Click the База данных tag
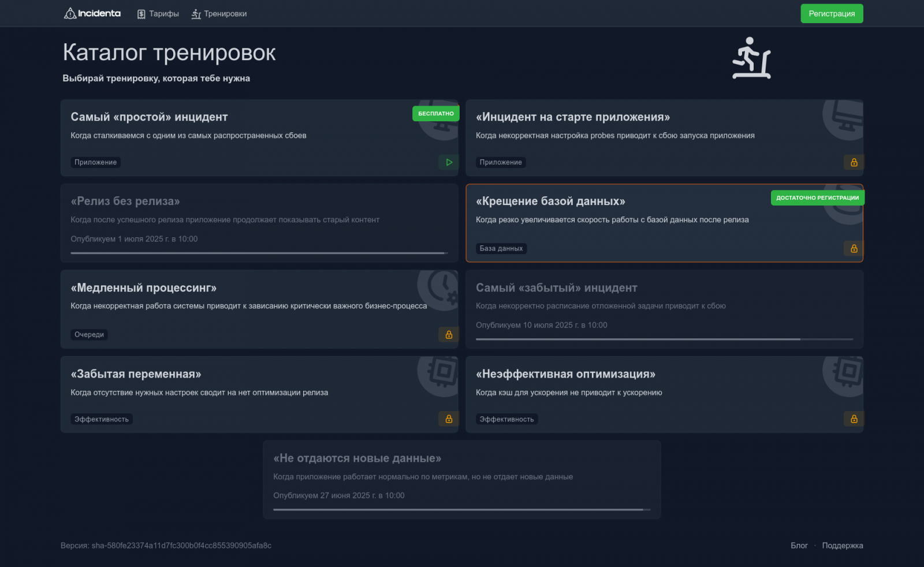The width and height of the screenshot is (924, 567). click(x=501, y=248)
